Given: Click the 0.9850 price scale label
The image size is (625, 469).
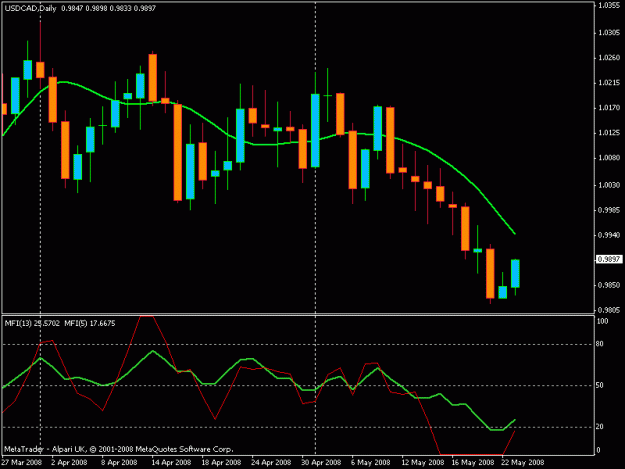Looking at the screenshot, I should [609, 285].
